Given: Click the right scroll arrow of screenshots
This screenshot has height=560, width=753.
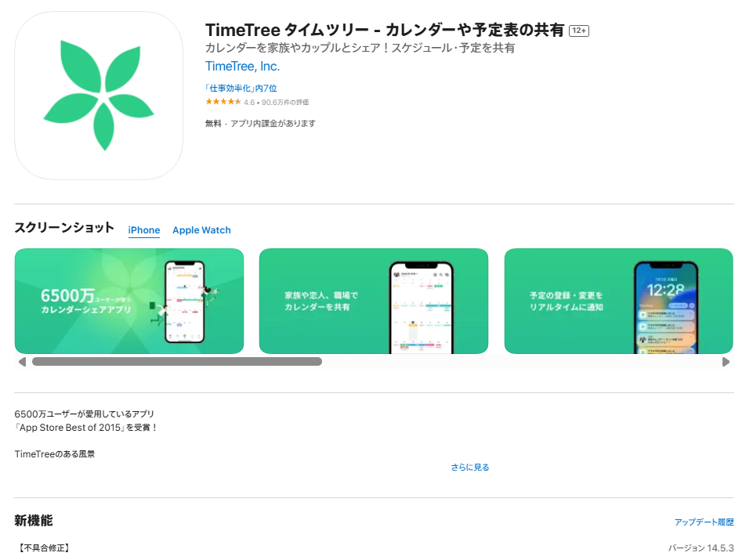Looking at the screenshot, I should [x=726, y=362].
